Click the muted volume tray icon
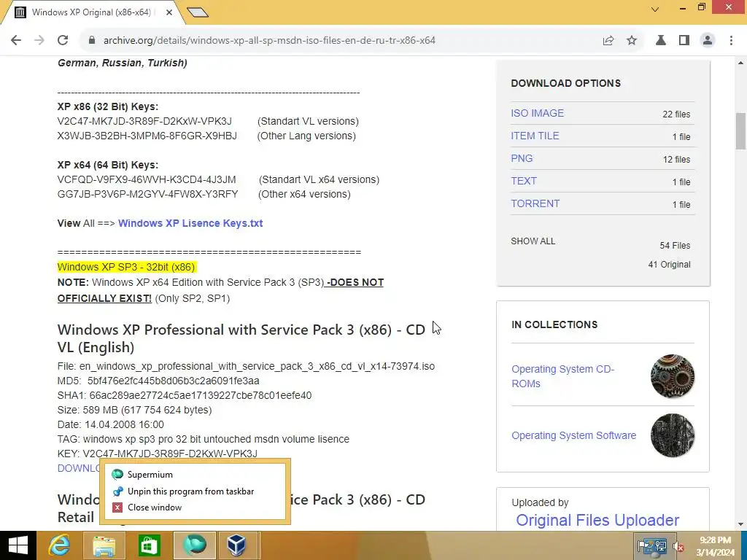747x560 pixels. tap(678, 547)
